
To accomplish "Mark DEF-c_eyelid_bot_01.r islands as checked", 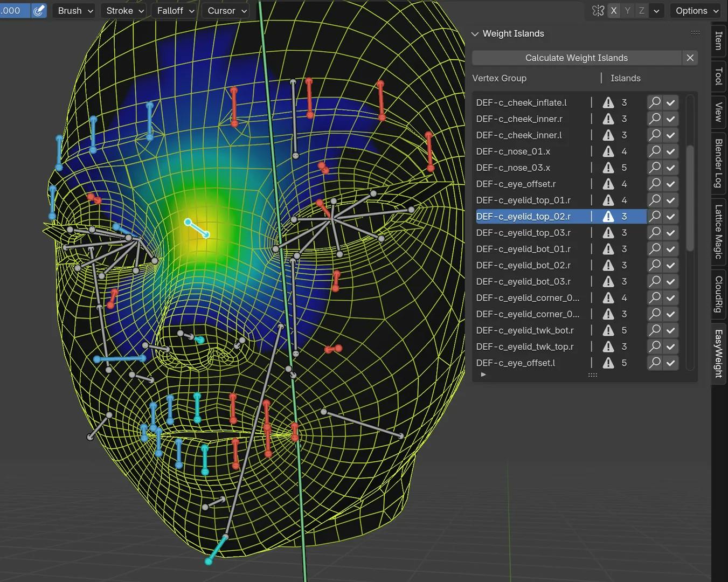I will tap(670, 249).
